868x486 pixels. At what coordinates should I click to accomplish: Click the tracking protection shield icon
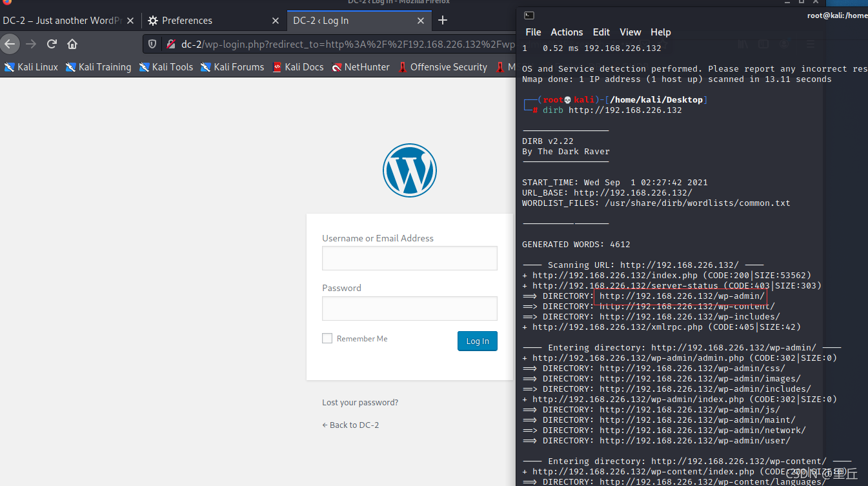click(153, 44)
